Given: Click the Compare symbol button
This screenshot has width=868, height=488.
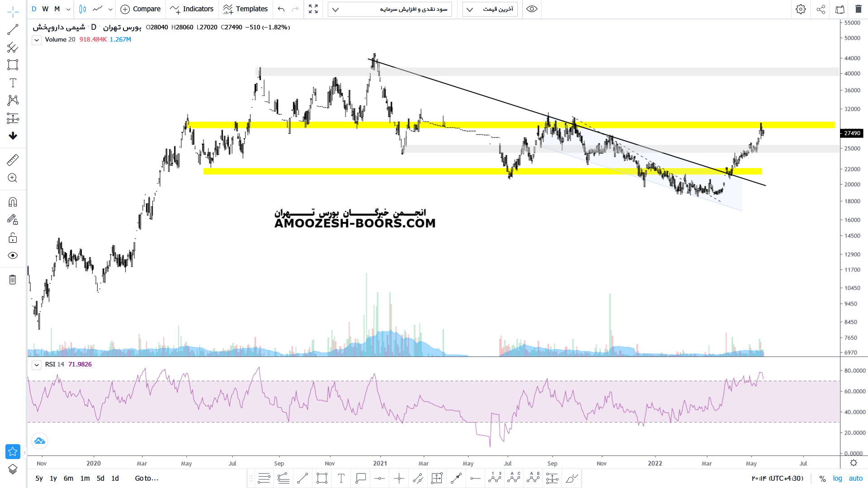Looking at the screenshot, I should 141,9.
